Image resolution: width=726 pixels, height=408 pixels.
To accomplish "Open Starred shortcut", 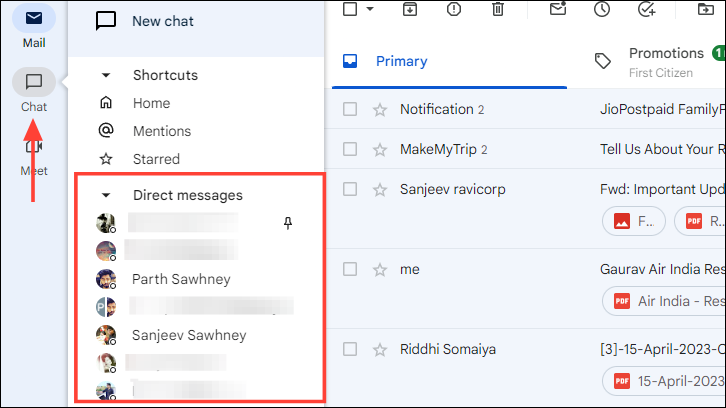I will tap(156, 159).
